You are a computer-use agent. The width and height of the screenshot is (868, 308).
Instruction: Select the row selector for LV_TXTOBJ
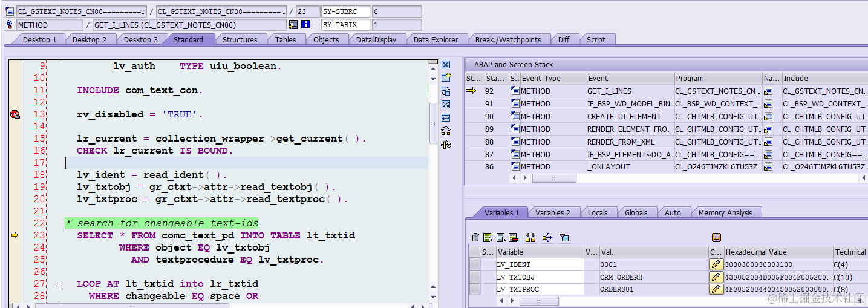[475, 277]
